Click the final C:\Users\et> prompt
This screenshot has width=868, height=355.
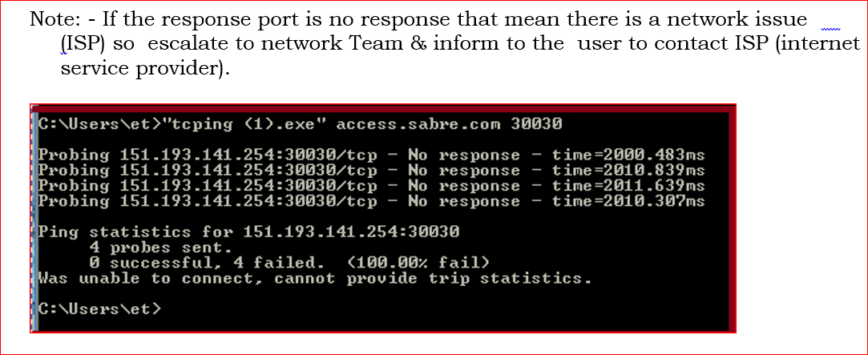click(x=99, y=309)
